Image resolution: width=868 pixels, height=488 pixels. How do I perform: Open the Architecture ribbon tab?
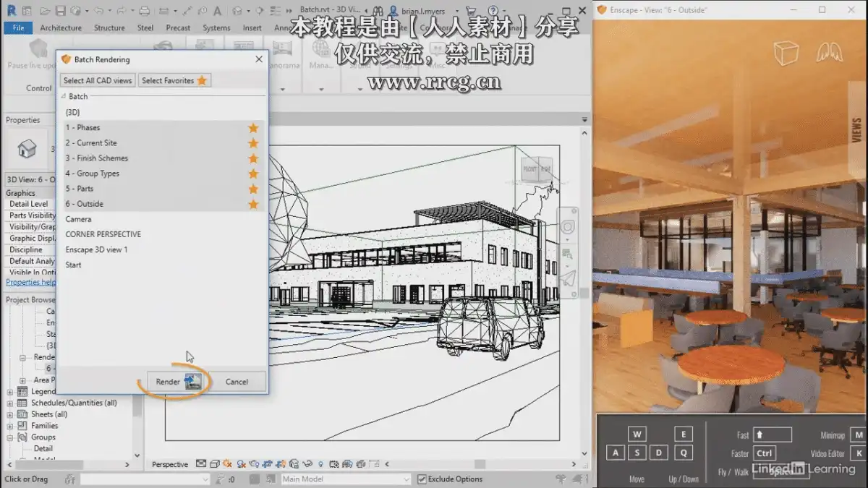pyautogui.click(x=61, y=28)
